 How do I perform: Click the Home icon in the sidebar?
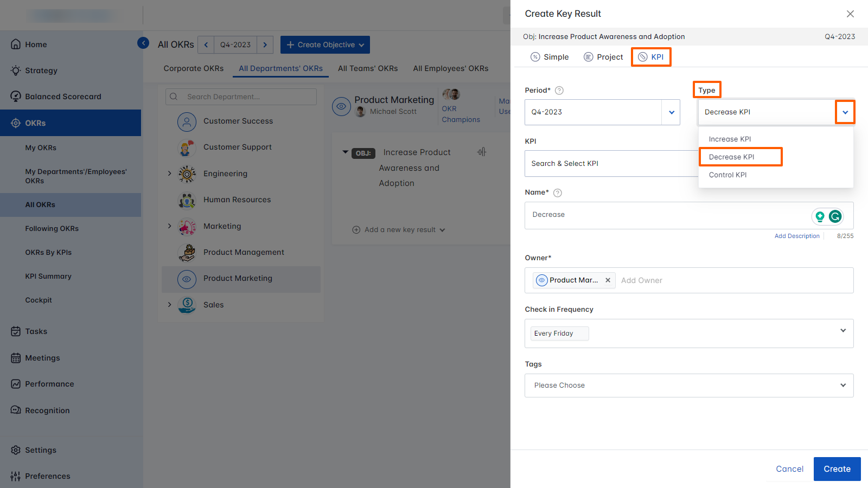pos(16,44)
